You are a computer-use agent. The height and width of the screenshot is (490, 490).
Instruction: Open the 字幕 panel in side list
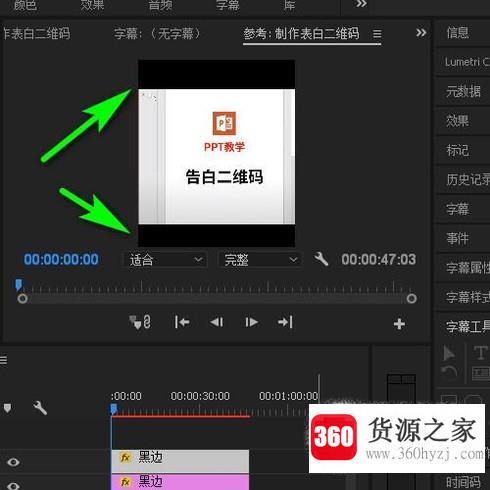click(x=458, y=209)
